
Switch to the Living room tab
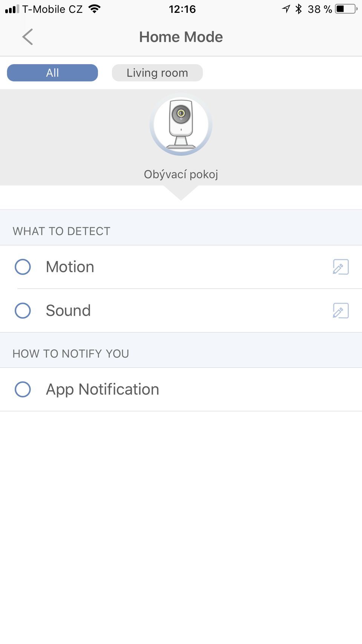coord(157,73)
